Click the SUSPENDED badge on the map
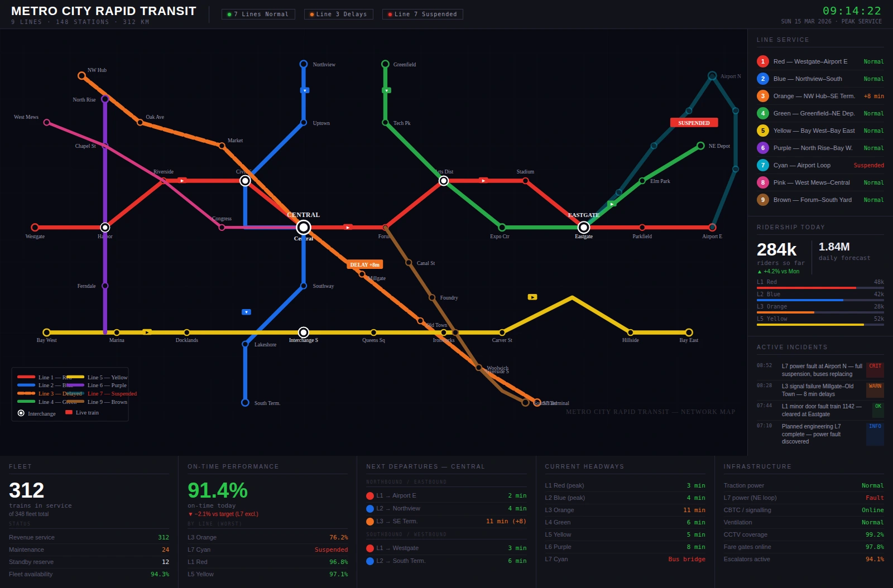Viewport: 893px width, 588px height. (694, 122)
